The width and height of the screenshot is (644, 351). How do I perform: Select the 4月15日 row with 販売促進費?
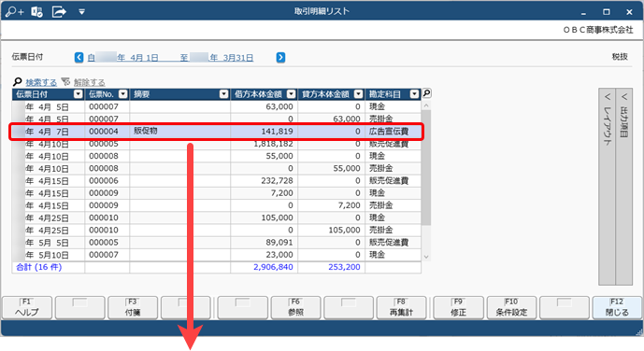click(217, 181)
